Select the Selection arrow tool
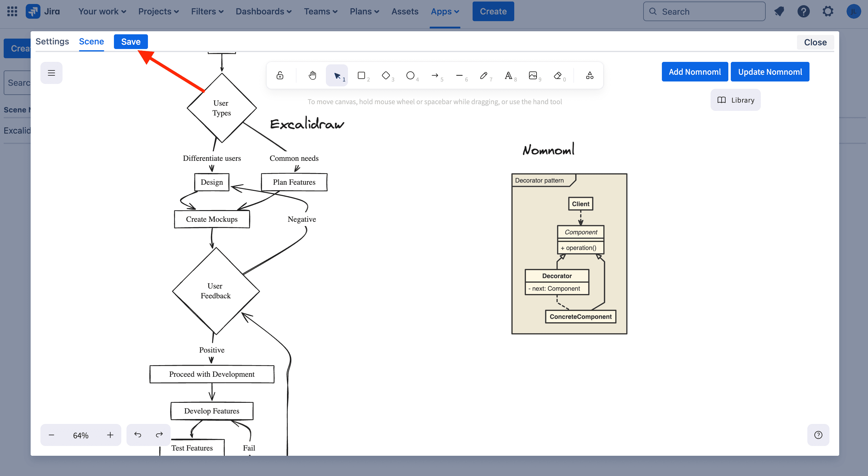 (x=337, y=75)
